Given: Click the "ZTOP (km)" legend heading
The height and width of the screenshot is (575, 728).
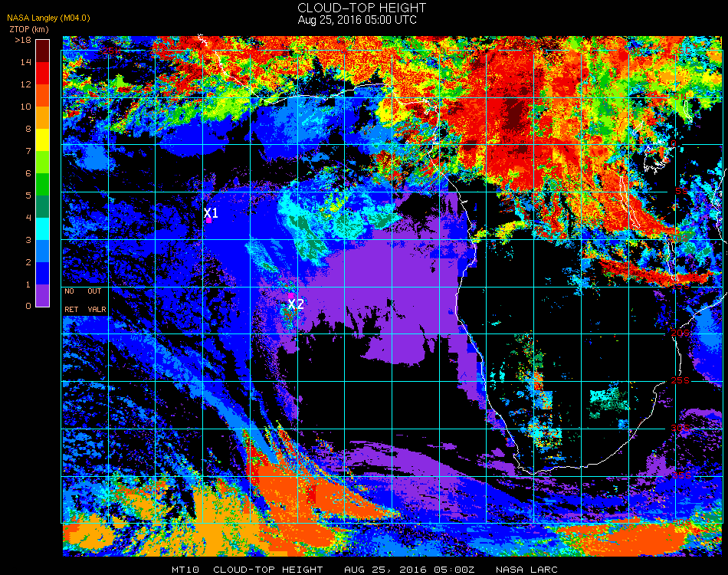Looking at the screenshot, I should coord(29,29).
